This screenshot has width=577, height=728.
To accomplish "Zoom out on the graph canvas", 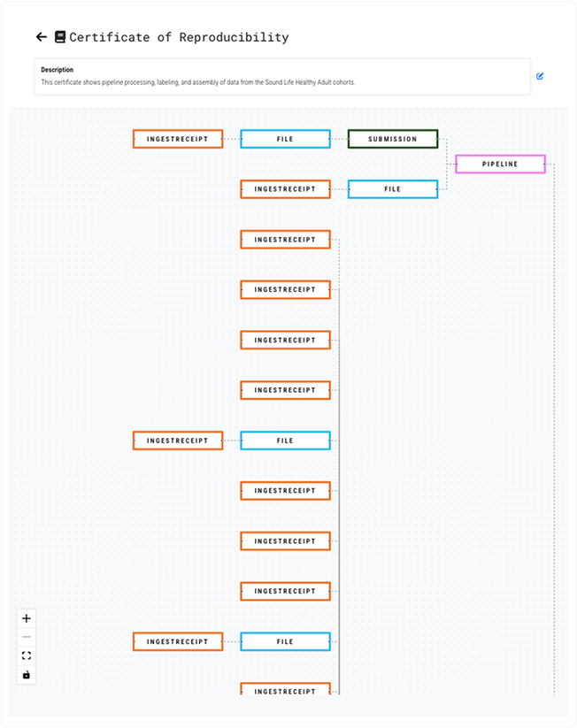I will [x=26, y=637].
